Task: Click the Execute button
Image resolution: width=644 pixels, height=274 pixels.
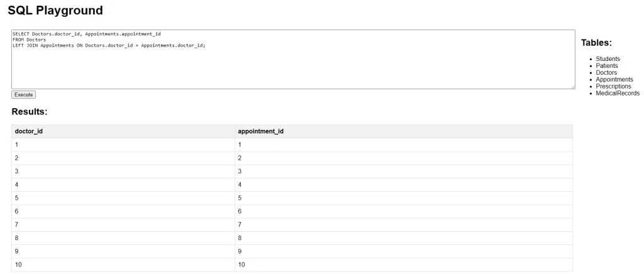Action: [24, 95]
